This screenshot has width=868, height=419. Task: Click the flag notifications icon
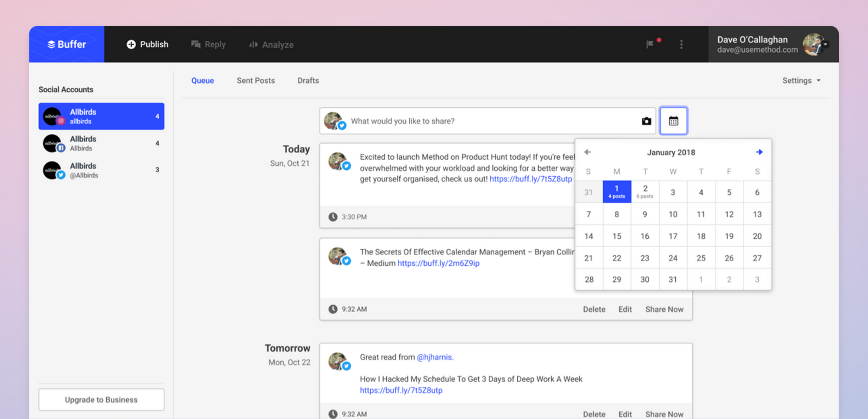(650, 44)
